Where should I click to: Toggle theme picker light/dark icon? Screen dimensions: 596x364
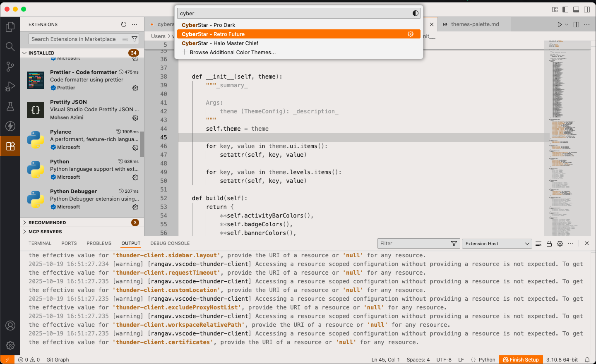[x=416, y=13]
